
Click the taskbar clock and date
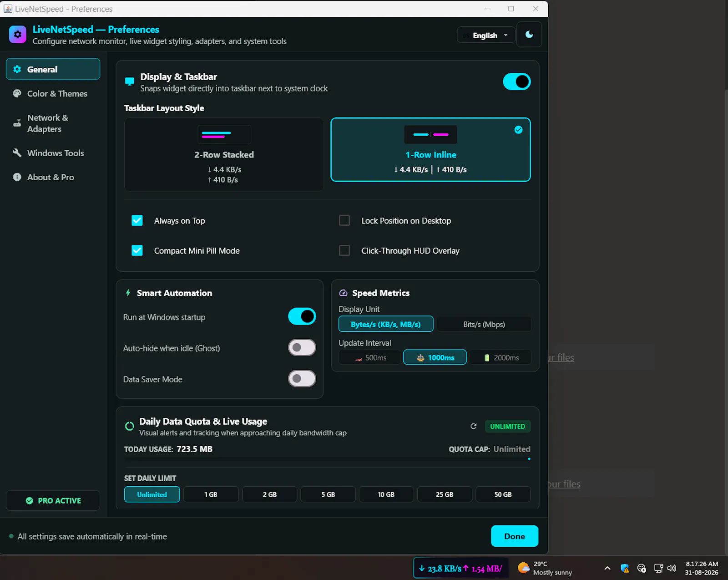pyautogui.click(x=702, y=568)
